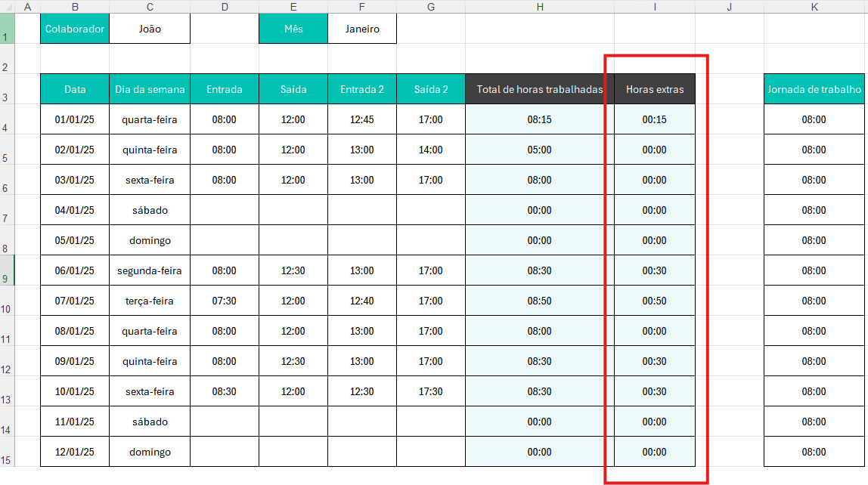Select Entrada time for 07/01/25

point(224,301)
